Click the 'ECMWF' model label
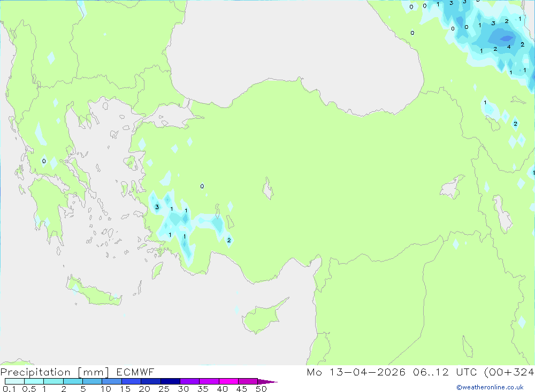The width and height of the screenshot is (535, 392). [x=135, y=372]
